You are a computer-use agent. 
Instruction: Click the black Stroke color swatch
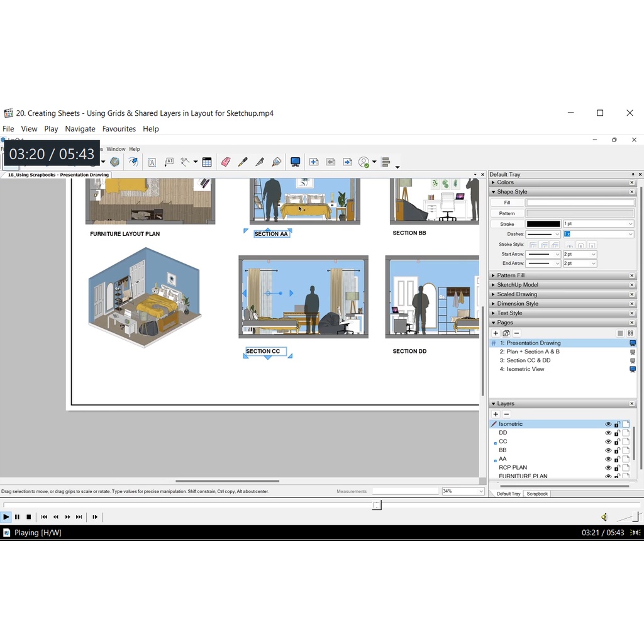[x=543, y=224]
